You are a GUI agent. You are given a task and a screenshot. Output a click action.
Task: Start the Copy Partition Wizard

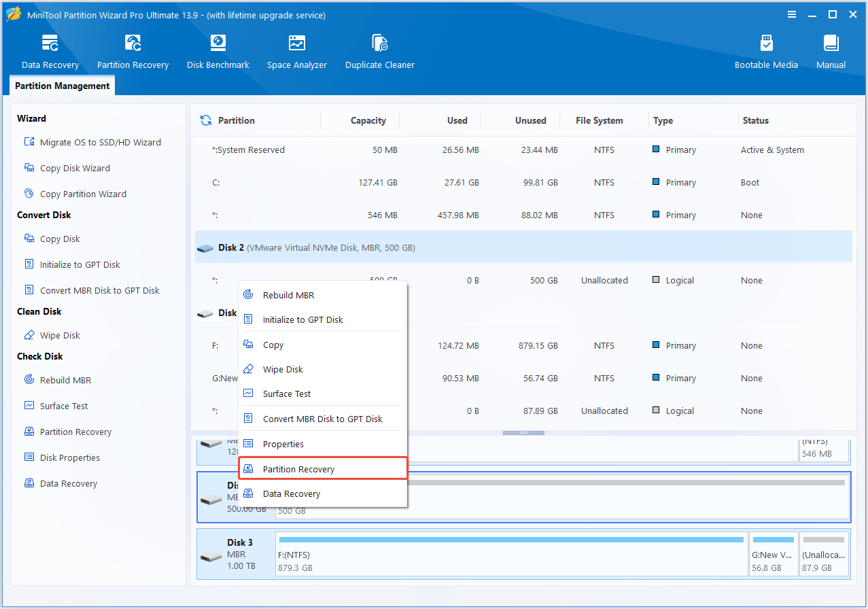tap(75, 194)
